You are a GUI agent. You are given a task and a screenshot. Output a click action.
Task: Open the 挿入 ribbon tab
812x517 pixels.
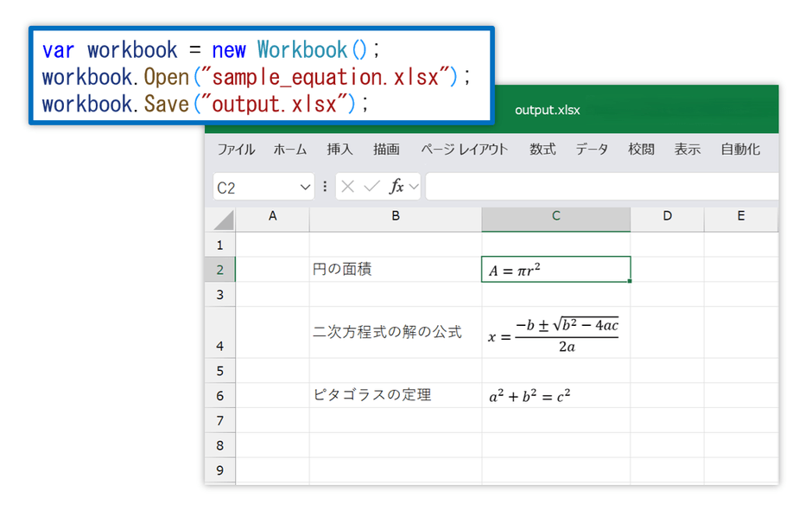pyautogui.click(x=339, y=150)
